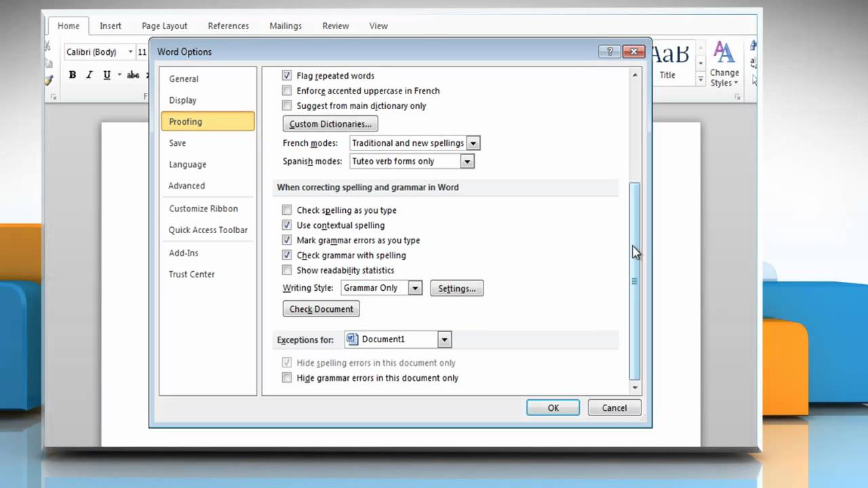Click the Font size box
The image size is (868, 488).
coord(142,52)
